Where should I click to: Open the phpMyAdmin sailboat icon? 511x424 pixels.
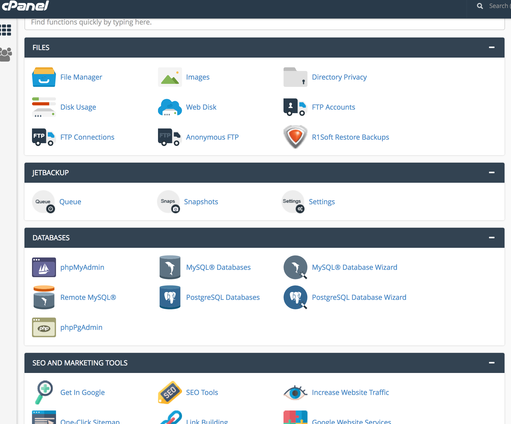[x=44, y=267]
